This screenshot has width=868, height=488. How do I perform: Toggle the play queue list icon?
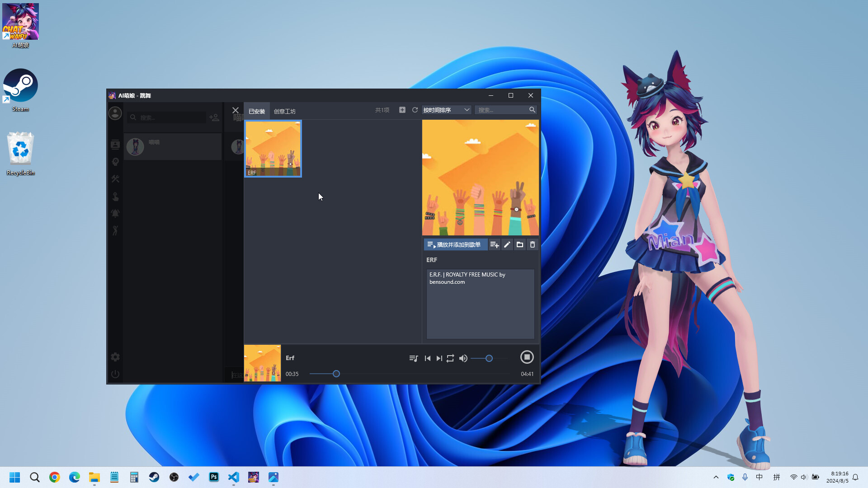(414, 358)
